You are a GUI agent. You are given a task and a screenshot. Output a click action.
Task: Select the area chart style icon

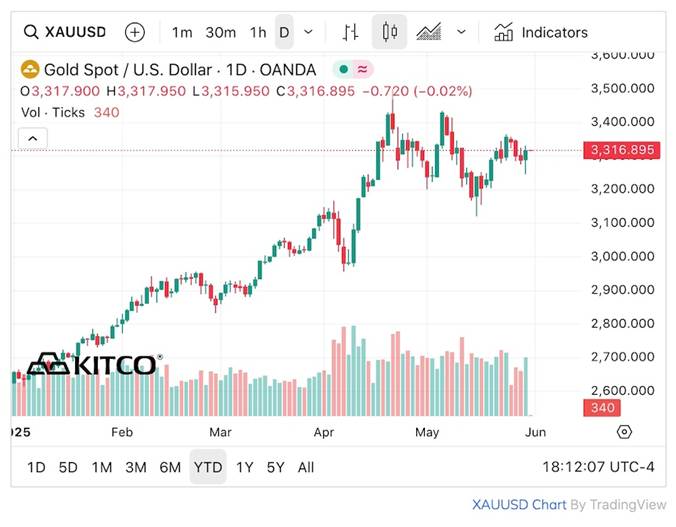[x=429, y=32]
